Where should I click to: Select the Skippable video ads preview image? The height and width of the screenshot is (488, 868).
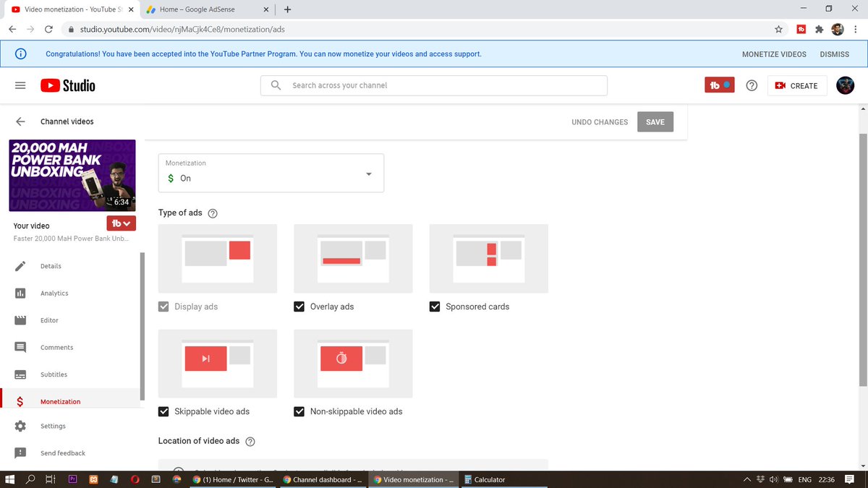point(218,364)
